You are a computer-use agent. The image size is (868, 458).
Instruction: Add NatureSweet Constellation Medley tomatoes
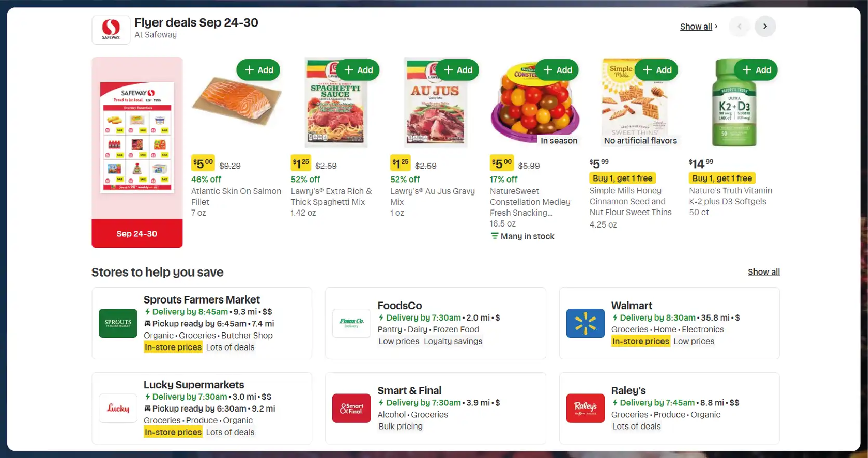coord(557,70)
